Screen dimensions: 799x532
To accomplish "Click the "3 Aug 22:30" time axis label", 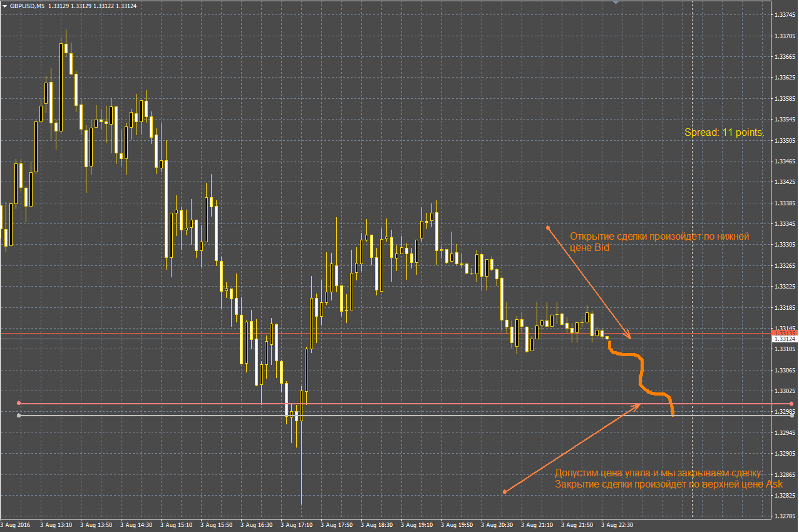I will pyautogui.click(x=618, y=524).
